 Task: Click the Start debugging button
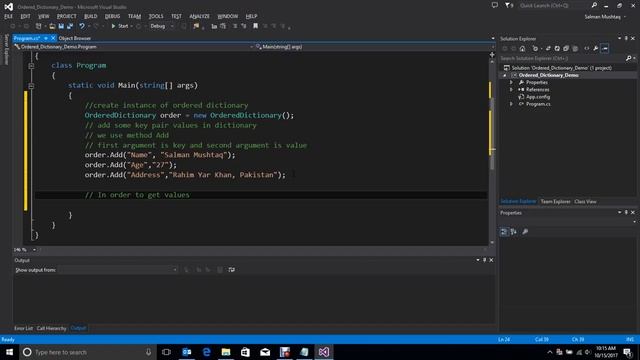point(120,26)
